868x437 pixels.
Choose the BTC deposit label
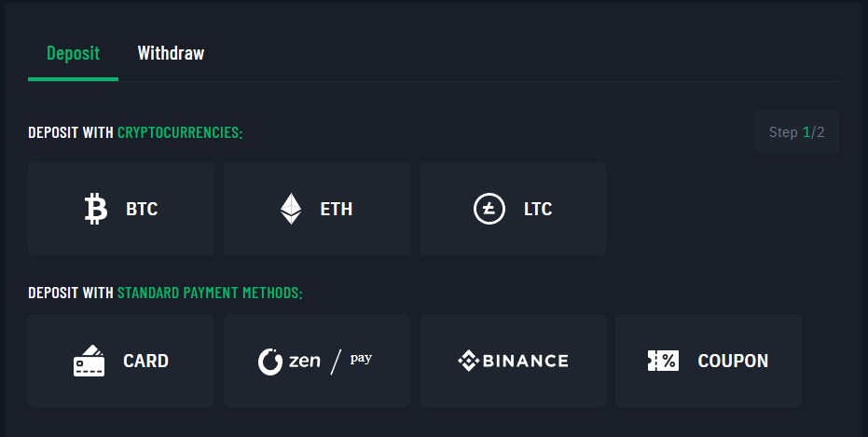(142, 209)
